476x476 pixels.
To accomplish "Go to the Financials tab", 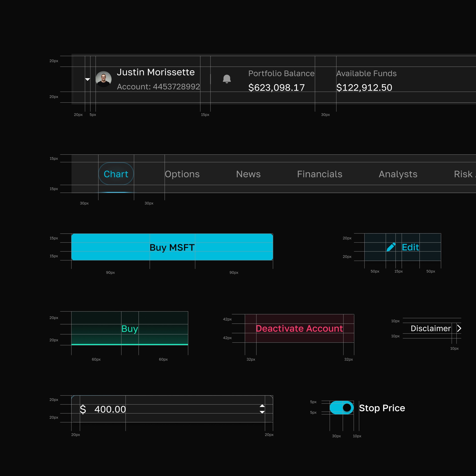I will click(x=320, y=174).
